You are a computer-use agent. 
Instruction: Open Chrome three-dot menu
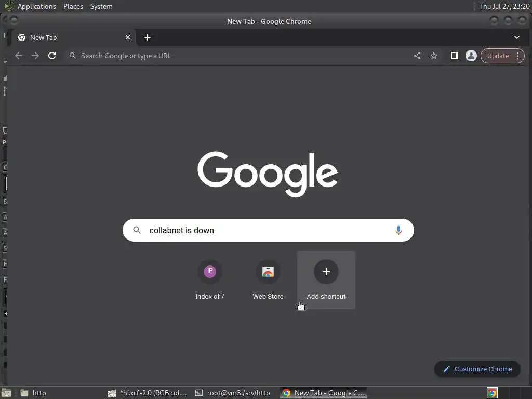(x=518, y=56)
